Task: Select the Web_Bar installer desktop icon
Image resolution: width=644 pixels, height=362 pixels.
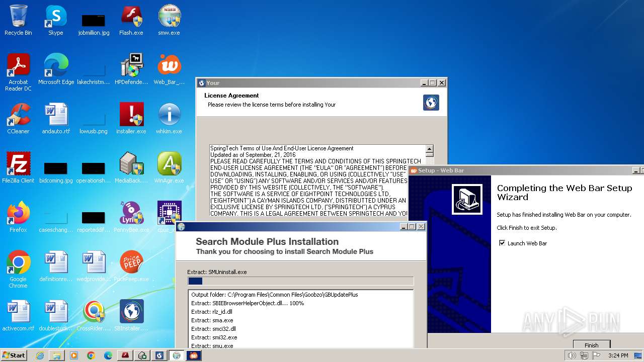Action: [169, 69]
